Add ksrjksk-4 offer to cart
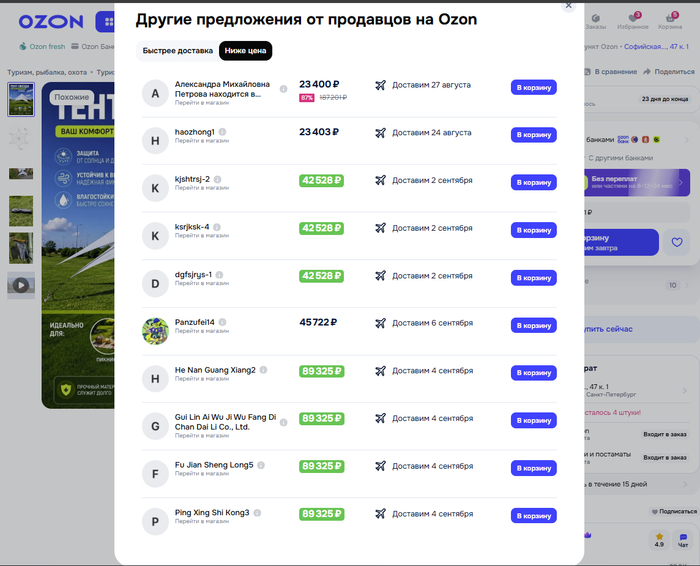The width and height of the screenshot is (700, 566). coord(533,230)
